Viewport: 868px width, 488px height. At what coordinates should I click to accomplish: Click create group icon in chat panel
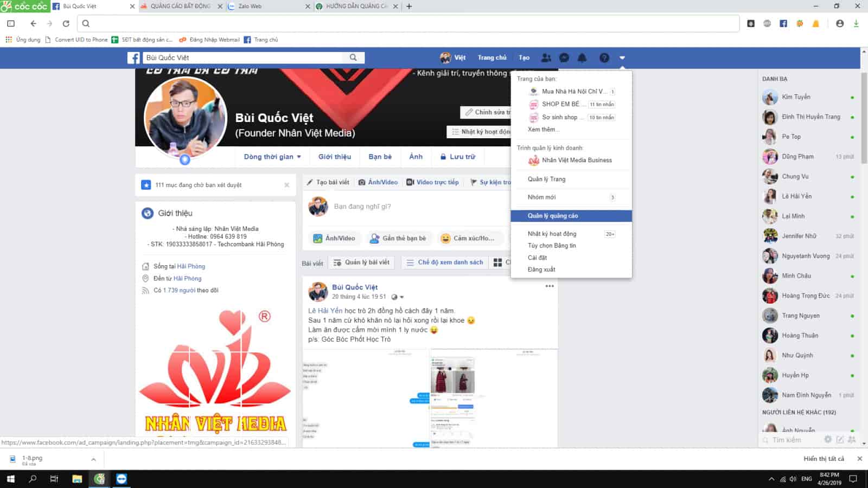pos(852,439)
